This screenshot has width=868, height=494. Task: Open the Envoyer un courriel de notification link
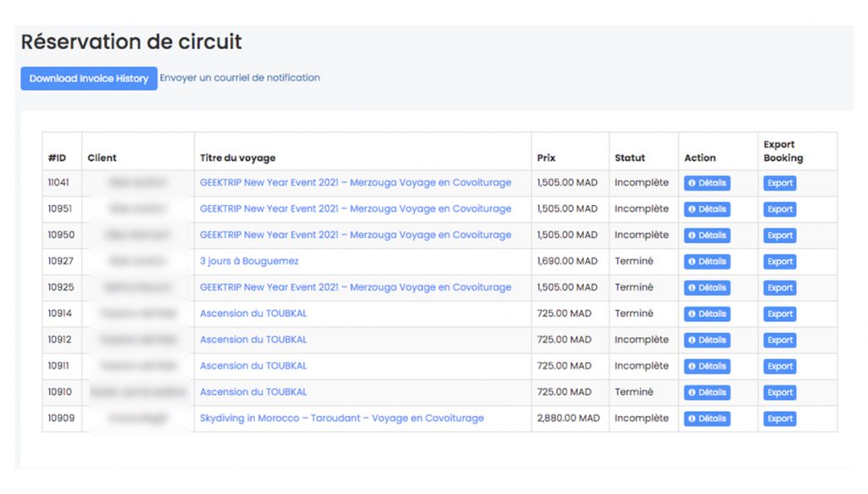click(x=240, y=78)
